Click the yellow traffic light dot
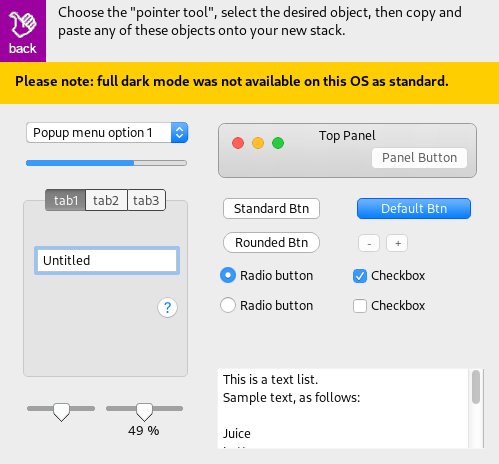This screenshot has width=499, height=464. coord(258,143)
